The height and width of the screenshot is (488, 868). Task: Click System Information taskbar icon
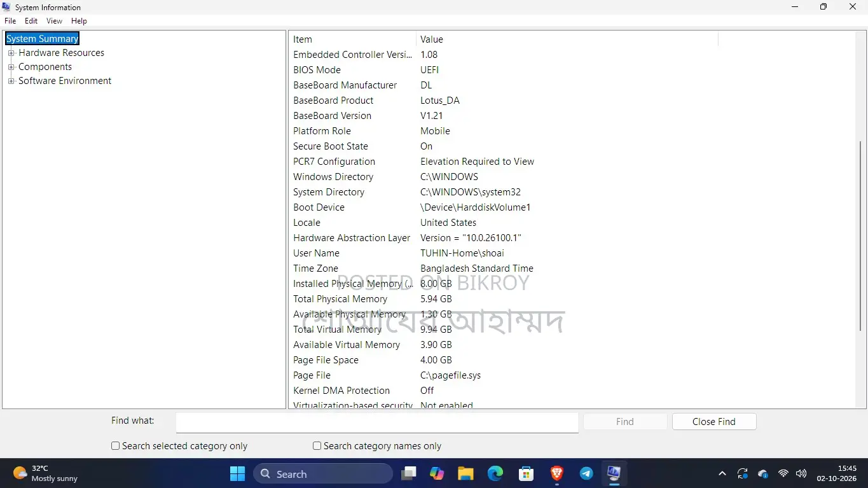614,473
